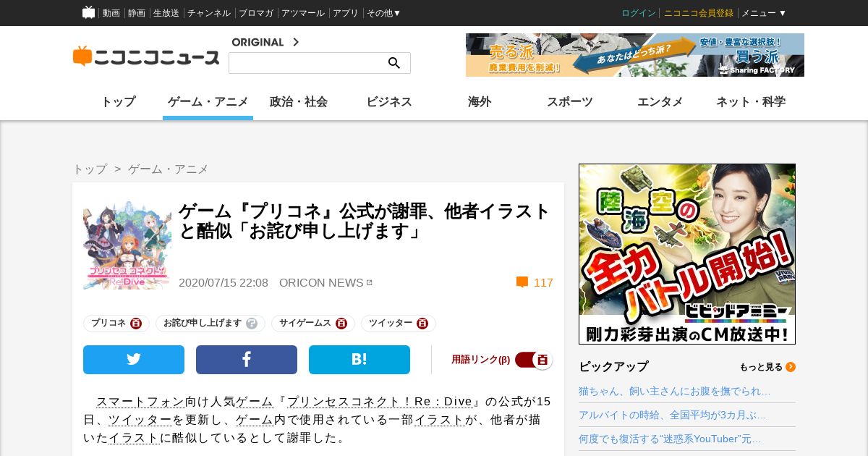
Task: Click the ORIGINAL label link
Action: click(x=258, y=42)
